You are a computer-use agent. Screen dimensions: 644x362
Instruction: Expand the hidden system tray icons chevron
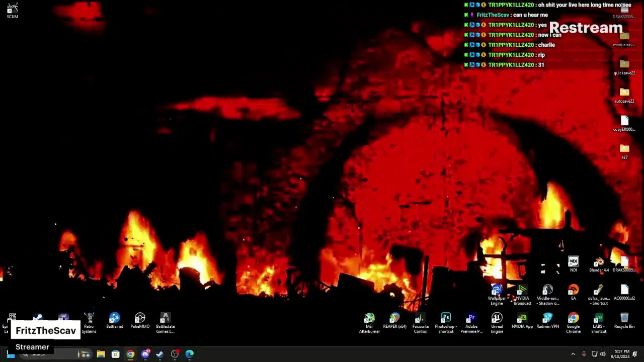(573, 354)
